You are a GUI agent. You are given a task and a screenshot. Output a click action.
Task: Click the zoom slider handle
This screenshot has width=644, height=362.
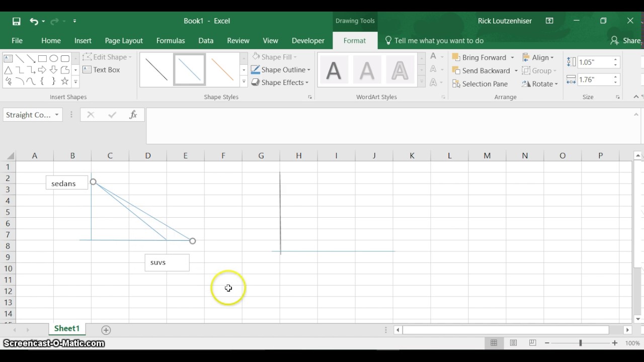(580, 343)
